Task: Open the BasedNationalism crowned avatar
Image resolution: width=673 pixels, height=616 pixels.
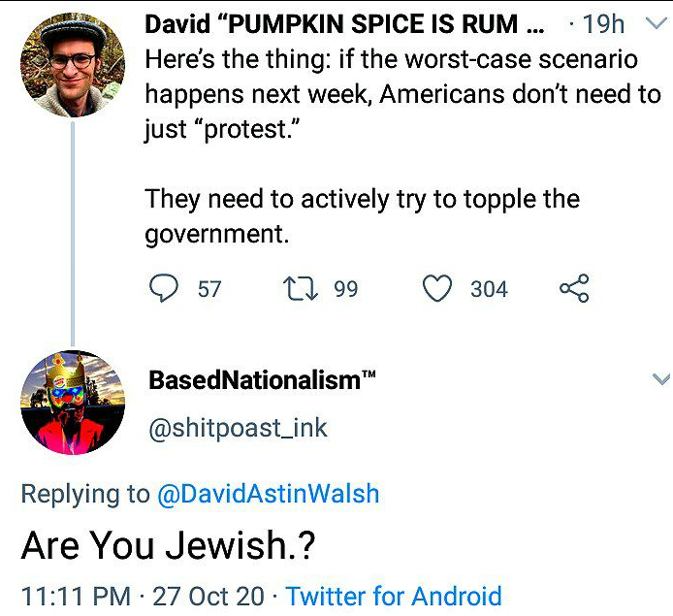Action: click(x=73, y=402)
